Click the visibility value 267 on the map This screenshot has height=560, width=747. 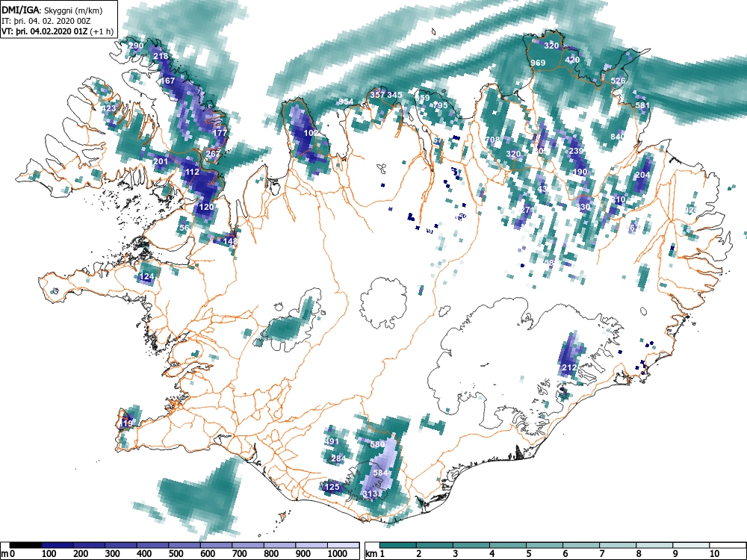213,154
